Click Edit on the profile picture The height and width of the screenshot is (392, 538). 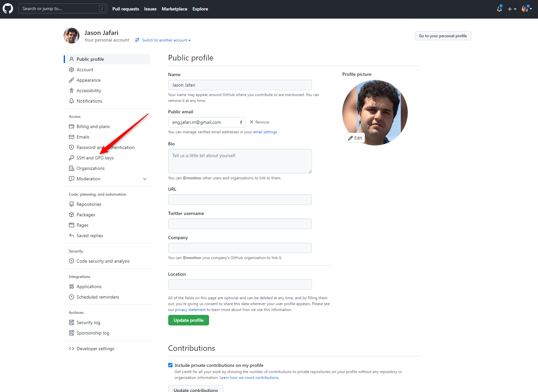[x=355, y=138]
